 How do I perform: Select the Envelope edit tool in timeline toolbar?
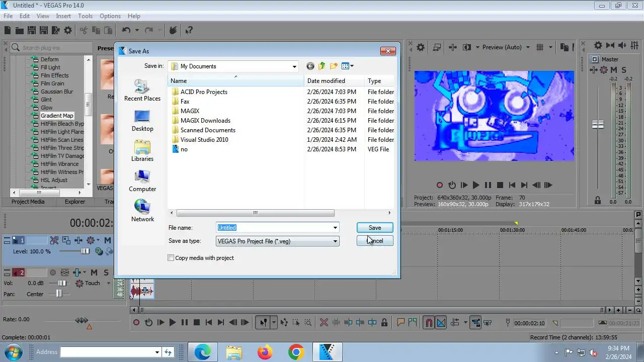coord(284,323)
